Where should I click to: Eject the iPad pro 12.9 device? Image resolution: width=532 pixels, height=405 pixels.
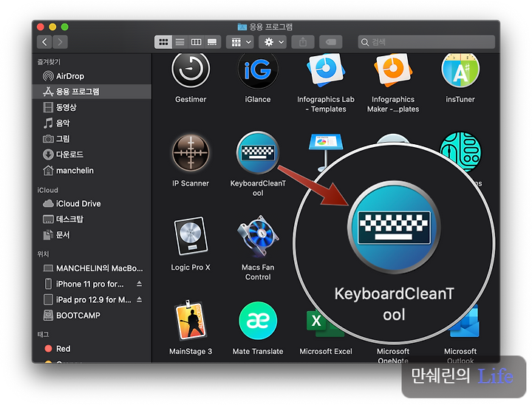click(x=140, y=299)
